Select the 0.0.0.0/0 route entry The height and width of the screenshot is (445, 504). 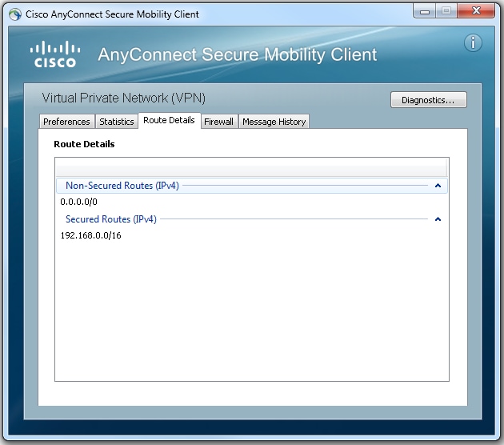(78, 202)
